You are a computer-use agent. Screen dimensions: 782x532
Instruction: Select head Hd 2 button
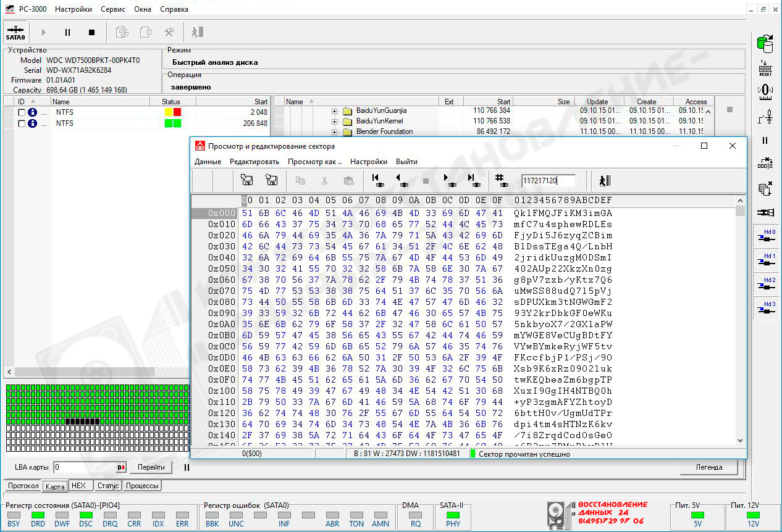point(766,285)
